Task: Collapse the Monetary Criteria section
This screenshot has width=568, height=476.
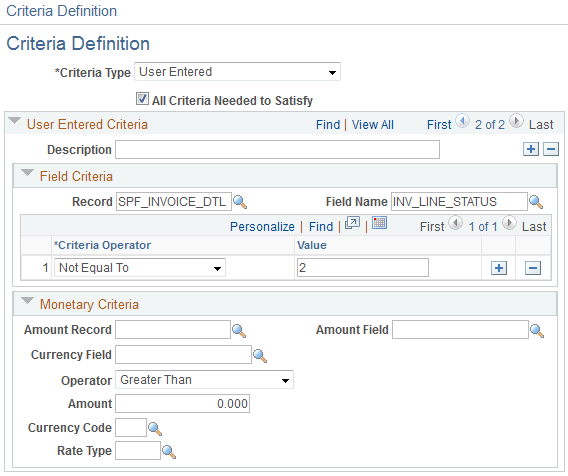Action: click(x=28, y=301)
